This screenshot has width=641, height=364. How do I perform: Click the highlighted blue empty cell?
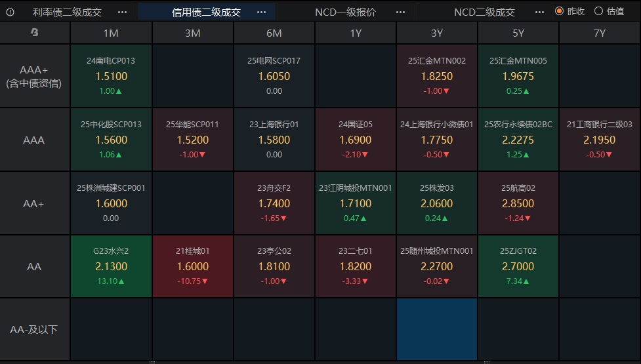point(437,329)
